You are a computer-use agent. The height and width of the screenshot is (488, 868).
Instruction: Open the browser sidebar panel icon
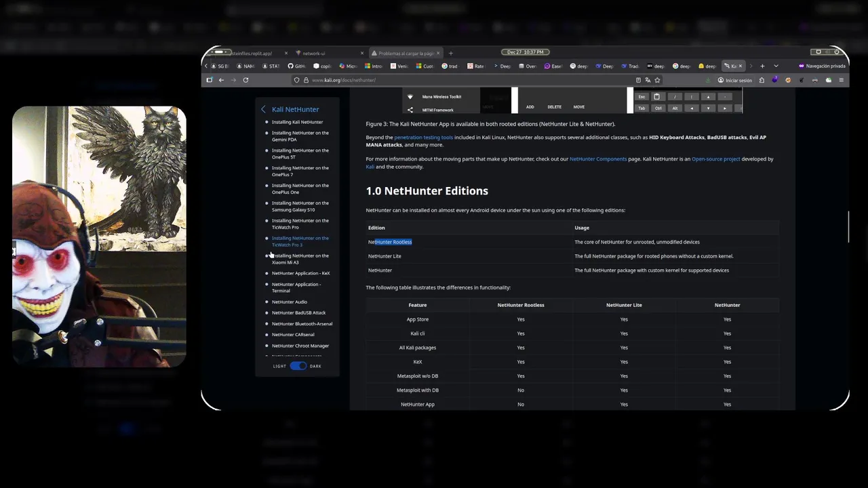tap(210, 80)
